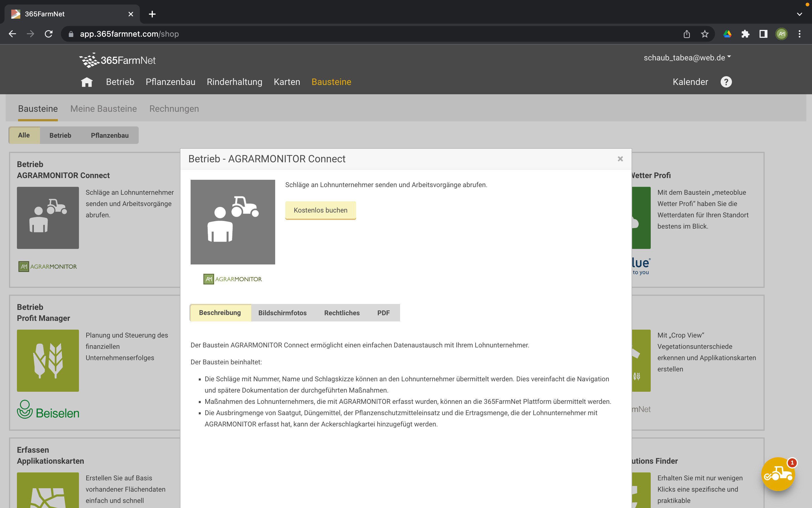Click the Kostenlos buchen button
The image size is (812, 508).
tap(321, 210)
